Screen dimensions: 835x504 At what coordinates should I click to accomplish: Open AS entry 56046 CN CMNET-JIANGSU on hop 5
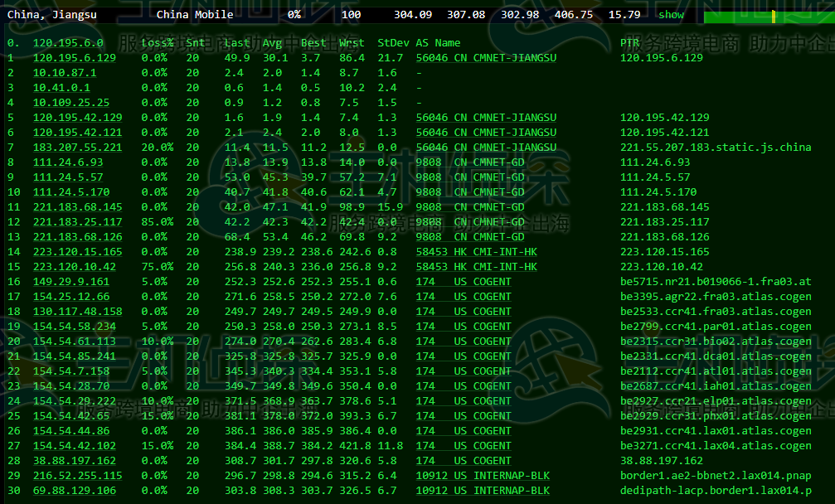[x=488, y=117]
